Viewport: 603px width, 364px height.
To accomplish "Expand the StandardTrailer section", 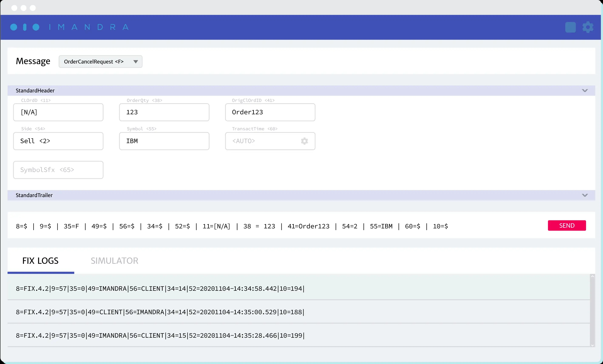I will pos(585,195).
